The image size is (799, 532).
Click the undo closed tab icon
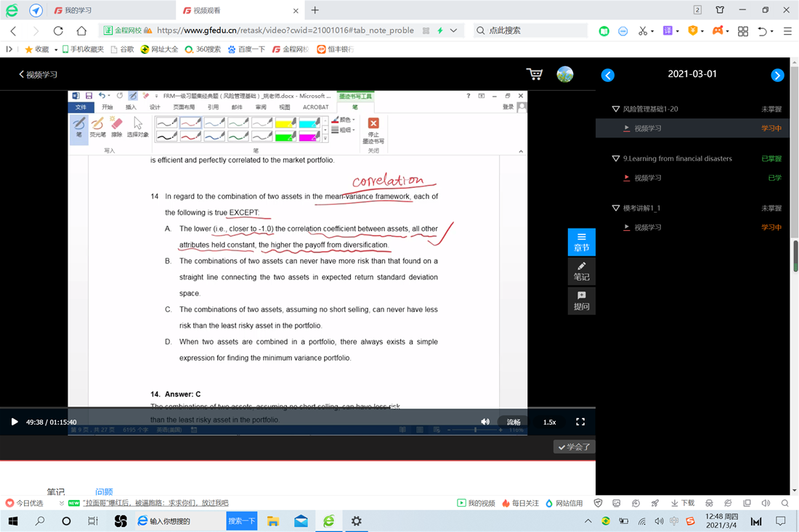[x=762, y=30]
